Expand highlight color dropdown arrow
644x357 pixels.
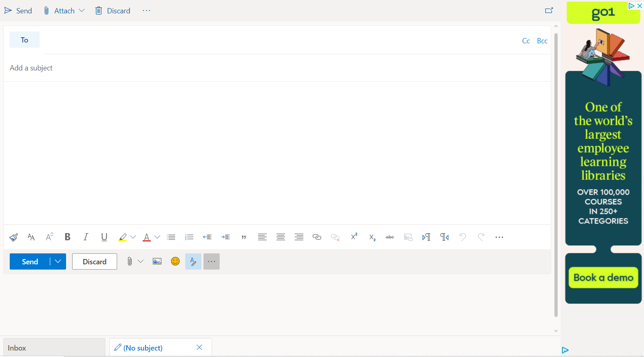coord(133,237)
